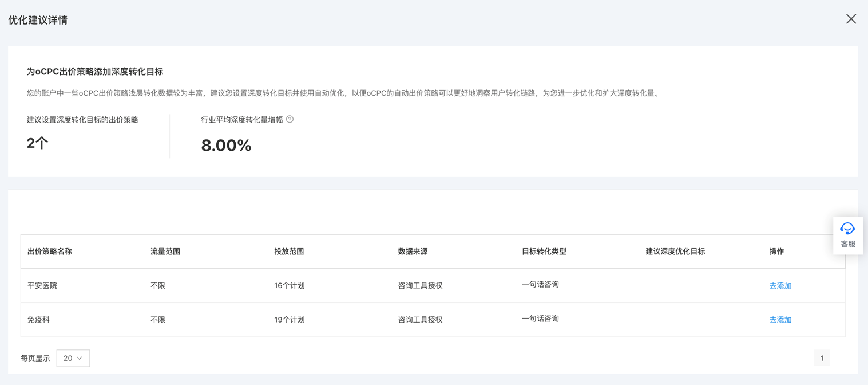Screen dimensions: 868x385
Task: Select the 平安医院 strategy name cell
Action: [42, 285]
